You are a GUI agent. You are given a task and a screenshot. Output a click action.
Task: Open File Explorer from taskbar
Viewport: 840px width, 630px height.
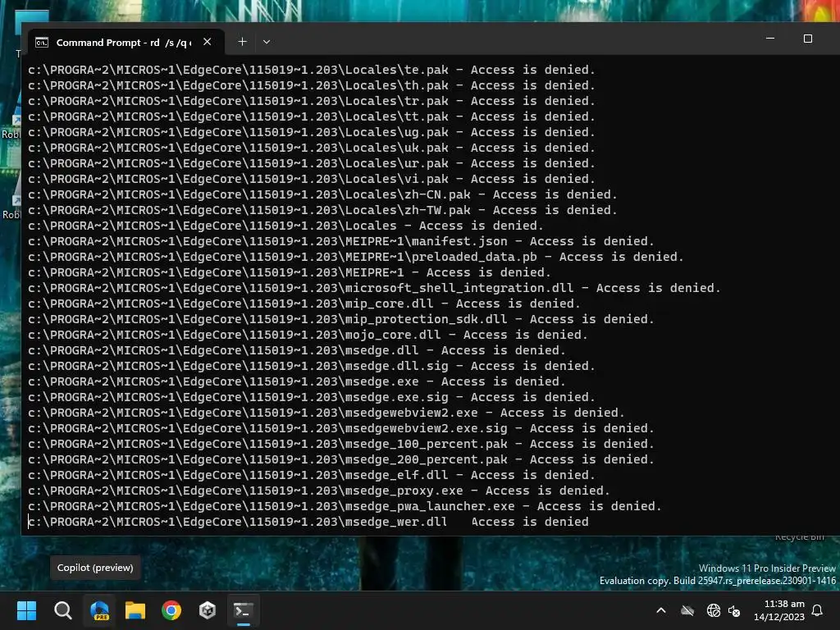135,610
